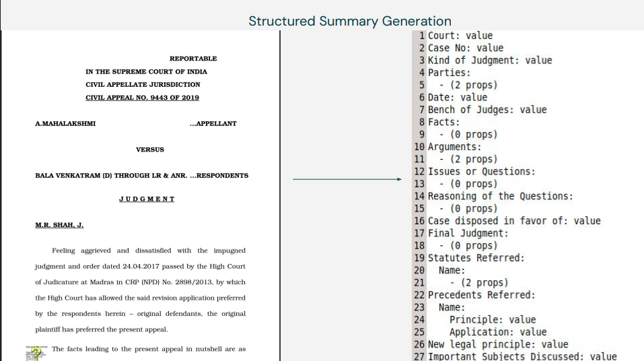Click line 22 'Precedents Referred:'
The image size is (644, 361).
482,295
